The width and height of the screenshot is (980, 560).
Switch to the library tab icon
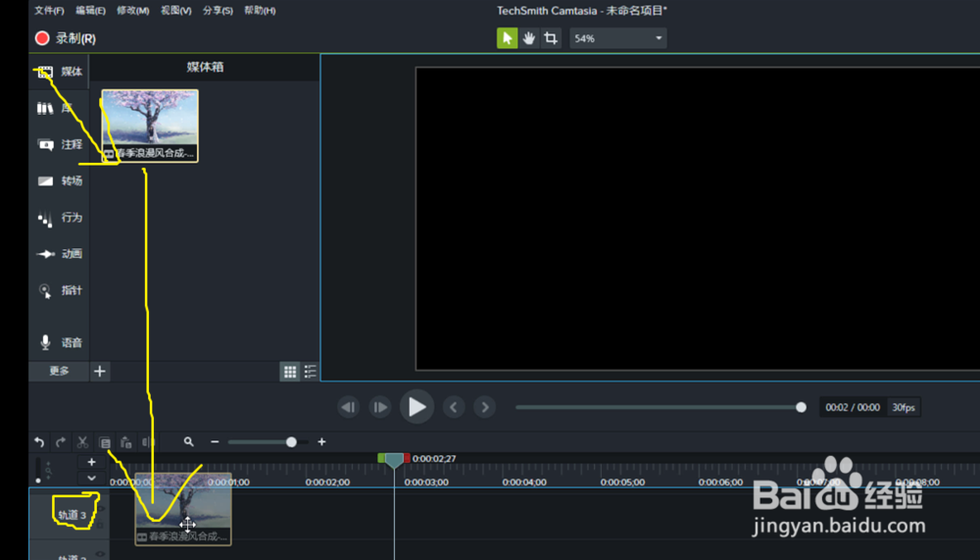pos(45,108)
